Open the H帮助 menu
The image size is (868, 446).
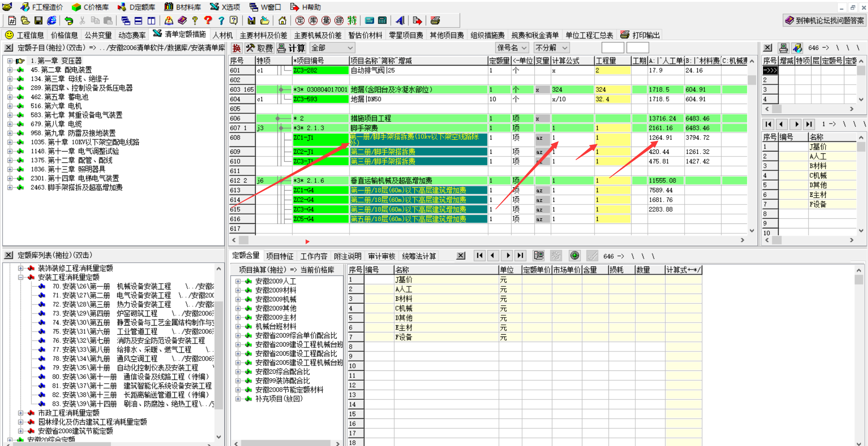pyautogui.click(x=306, y=7)
